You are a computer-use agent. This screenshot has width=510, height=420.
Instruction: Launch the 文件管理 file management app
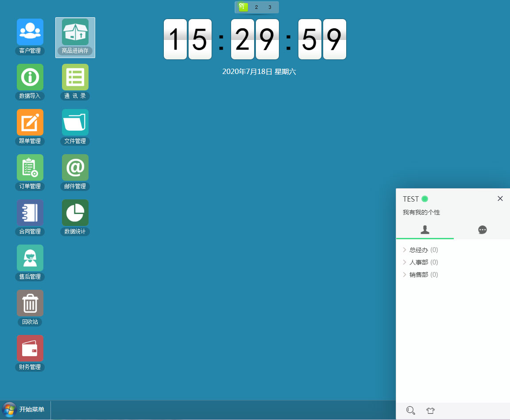pos(75,122)
